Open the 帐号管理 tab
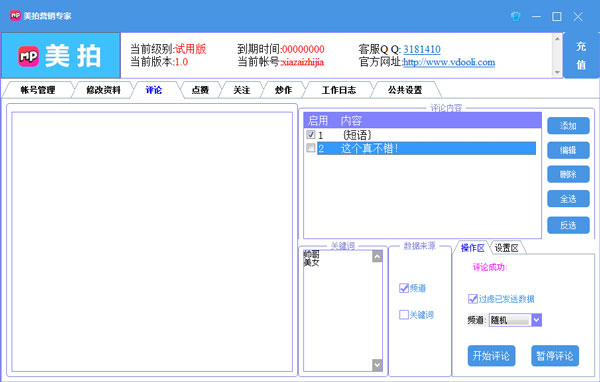The height and width of the screenshot is (382, 600). 38,90
